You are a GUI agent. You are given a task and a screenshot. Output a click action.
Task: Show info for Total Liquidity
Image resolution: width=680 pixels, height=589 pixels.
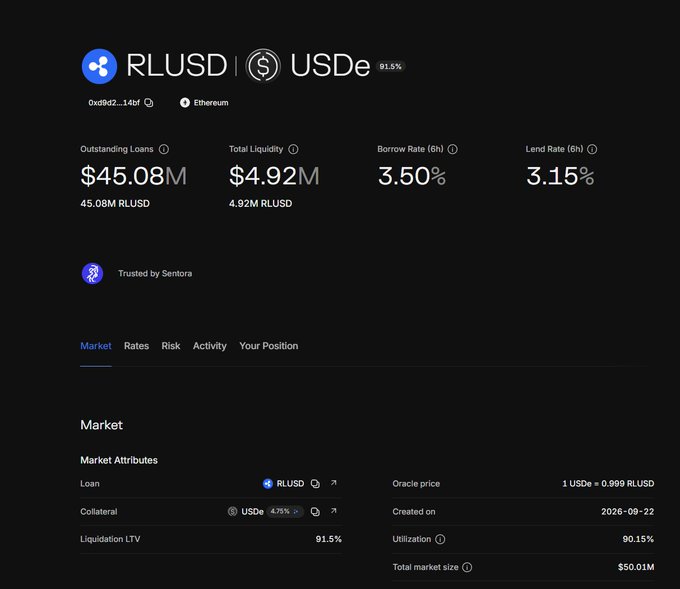[293, 149]
